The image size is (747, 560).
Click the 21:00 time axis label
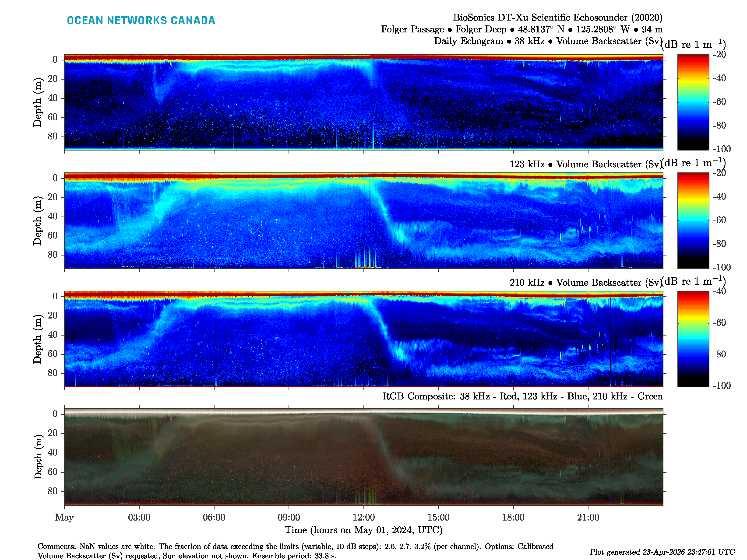click(588, 518)
